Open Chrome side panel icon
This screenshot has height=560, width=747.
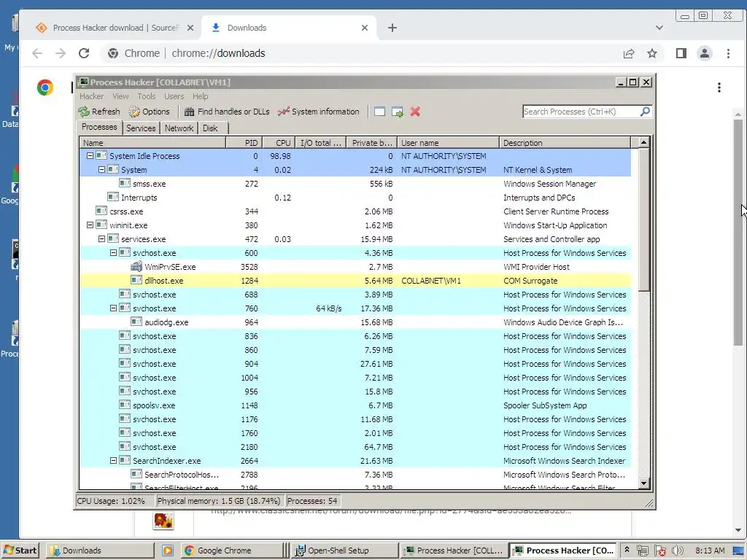681,53
